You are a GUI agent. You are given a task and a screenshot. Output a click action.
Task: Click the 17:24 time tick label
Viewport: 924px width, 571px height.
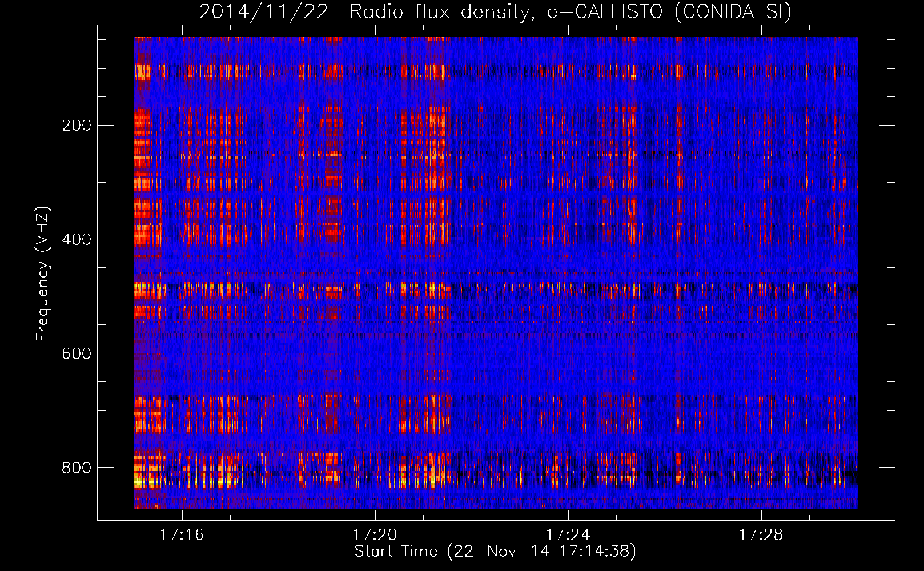click(568, 535)
